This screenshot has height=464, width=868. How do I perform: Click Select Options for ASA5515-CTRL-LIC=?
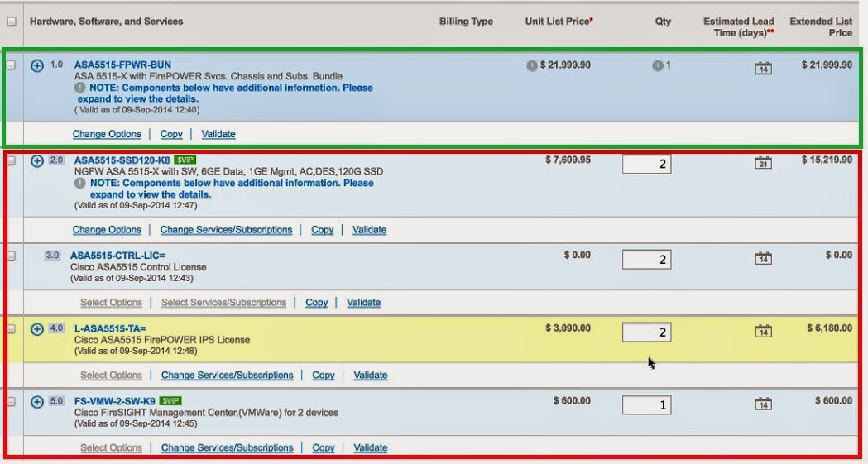click(x=111, y=303)
